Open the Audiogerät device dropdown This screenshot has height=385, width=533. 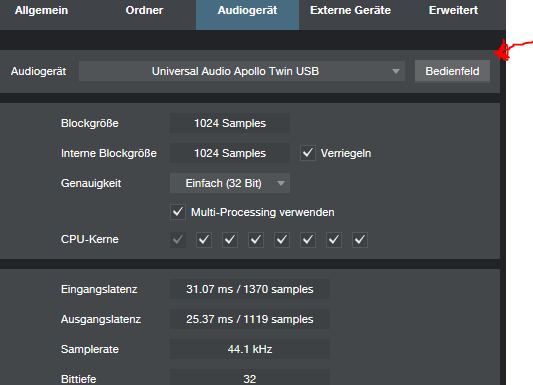tap(242, 71)
